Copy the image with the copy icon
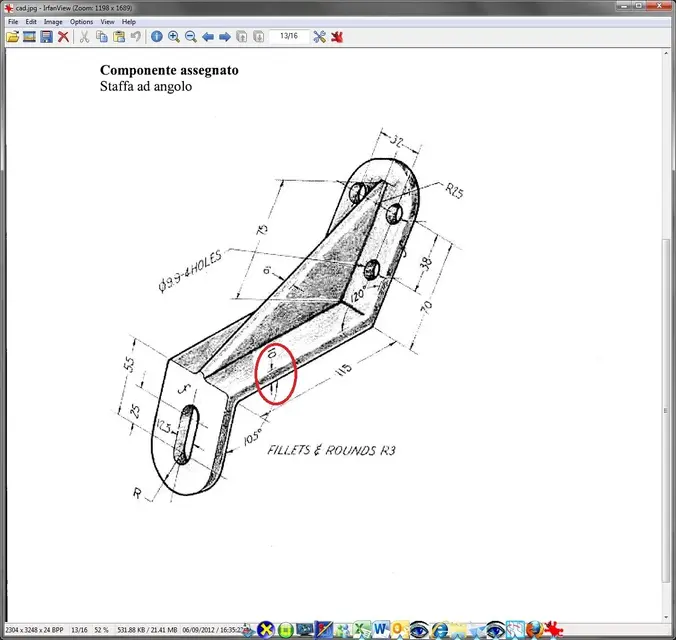The width and height of the screenshot is (676, 640). [x=102, y=37]
